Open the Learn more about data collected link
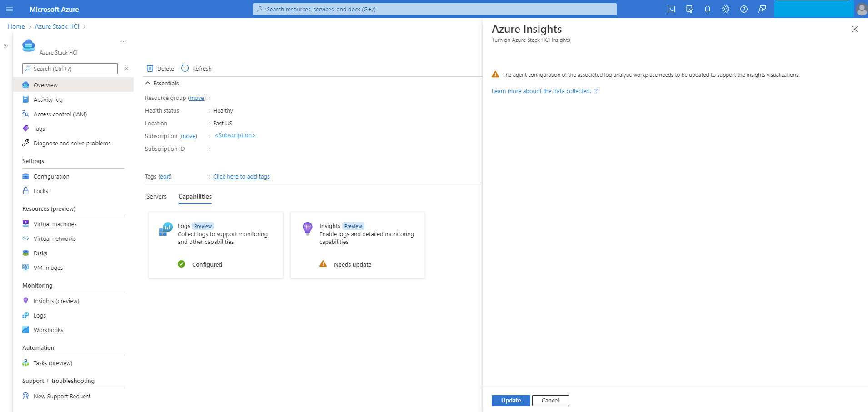The image size is (868, 412). [x=541, y=91]
